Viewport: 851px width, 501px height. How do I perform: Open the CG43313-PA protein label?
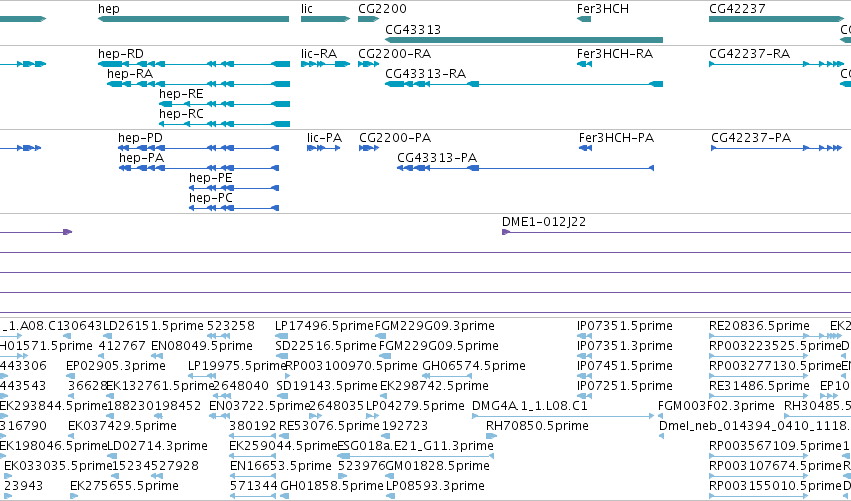click(x=437, y=158)
